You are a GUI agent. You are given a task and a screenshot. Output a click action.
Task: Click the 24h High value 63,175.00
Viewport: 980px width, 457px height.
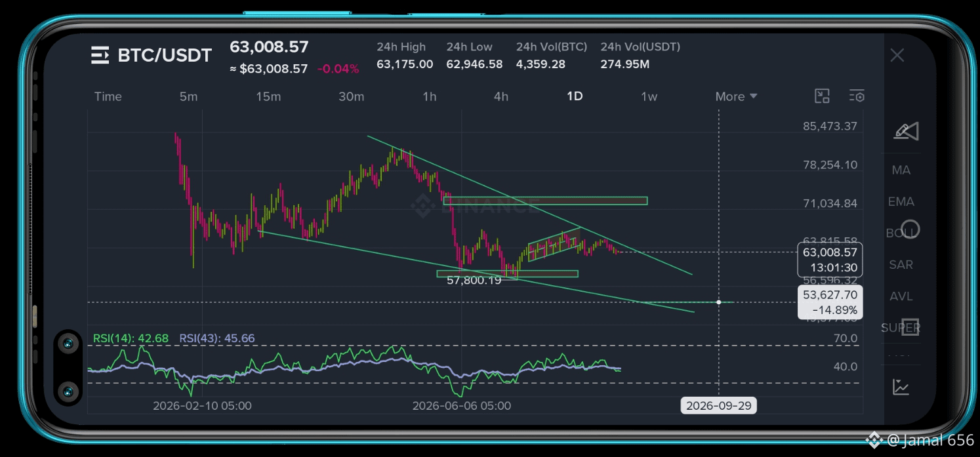[405, 64]
